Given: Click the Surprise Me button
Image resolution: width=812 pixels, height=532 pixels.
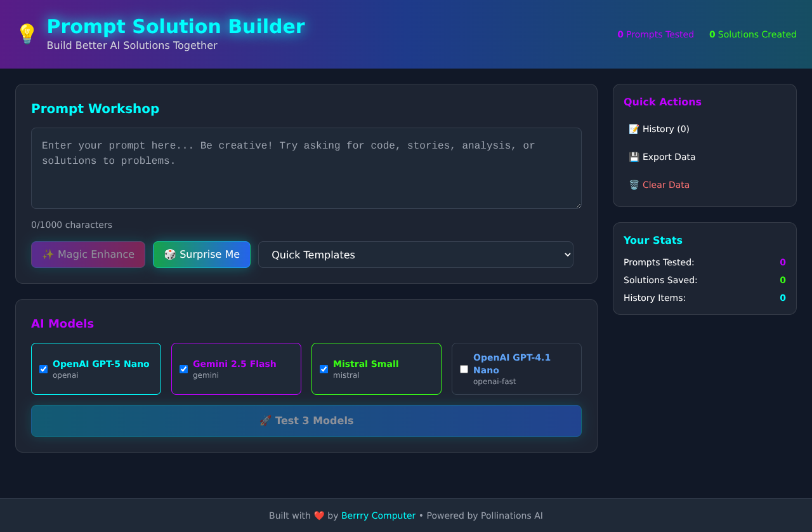Looking at the screenshot, I should click(202, 254).
